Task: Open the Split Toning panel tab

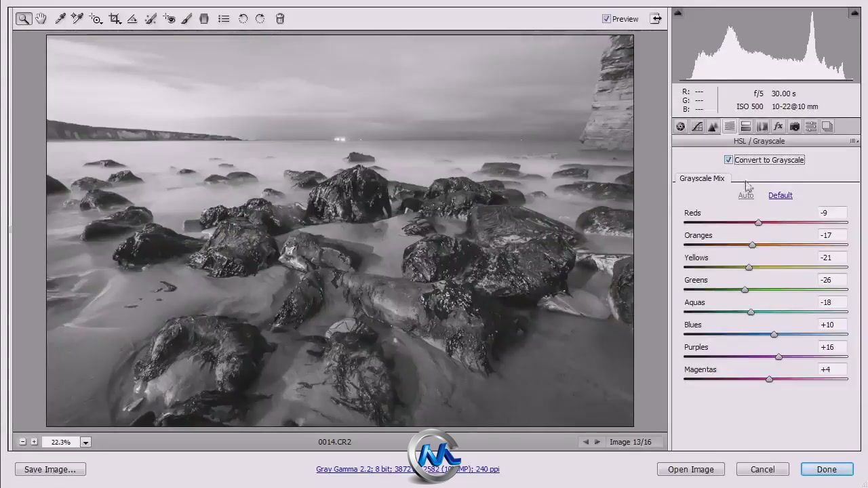Action: [745, 127]
